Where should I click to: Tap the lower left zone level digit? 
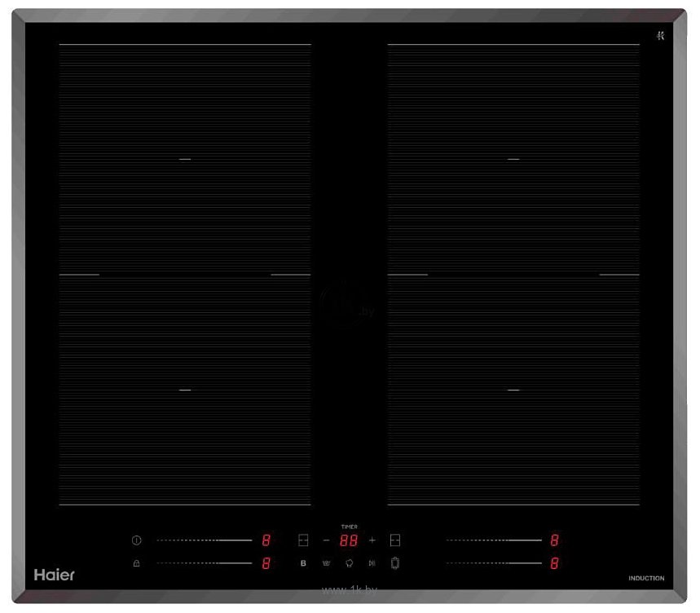click(x=266, y=563)
